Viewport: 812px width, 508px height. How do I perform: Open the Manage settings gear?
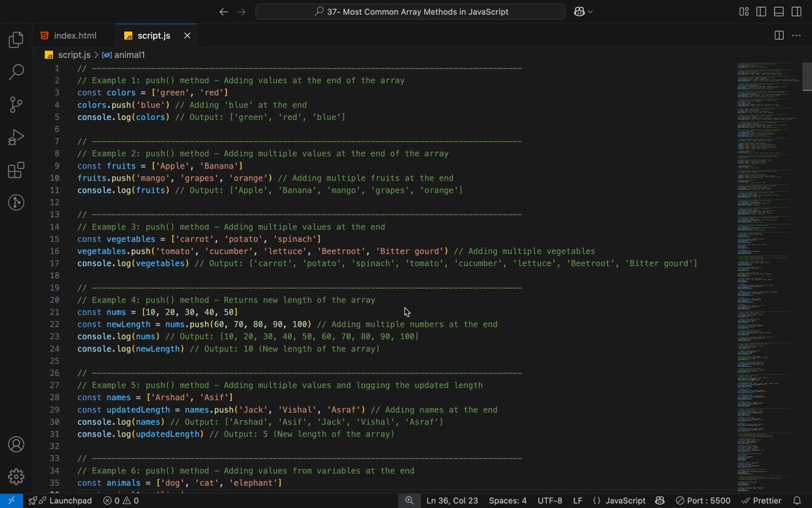[16, 476]
